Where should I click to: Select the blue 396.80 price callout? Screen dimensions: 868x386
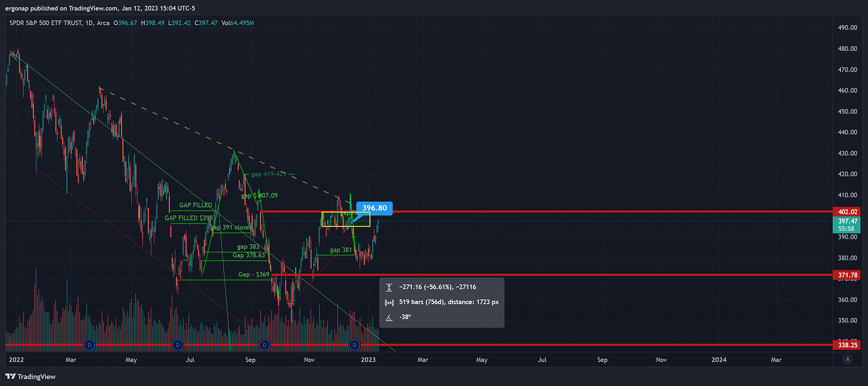click(374, 208)
